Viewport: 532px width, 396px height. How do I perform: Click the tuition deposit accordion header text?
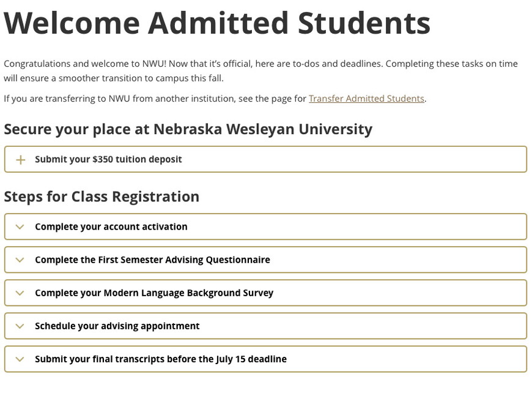[108, 159]
